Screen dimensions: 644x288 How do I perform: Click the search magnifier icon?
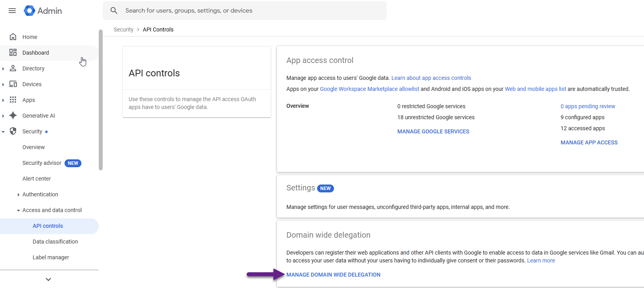click(114, 11)
